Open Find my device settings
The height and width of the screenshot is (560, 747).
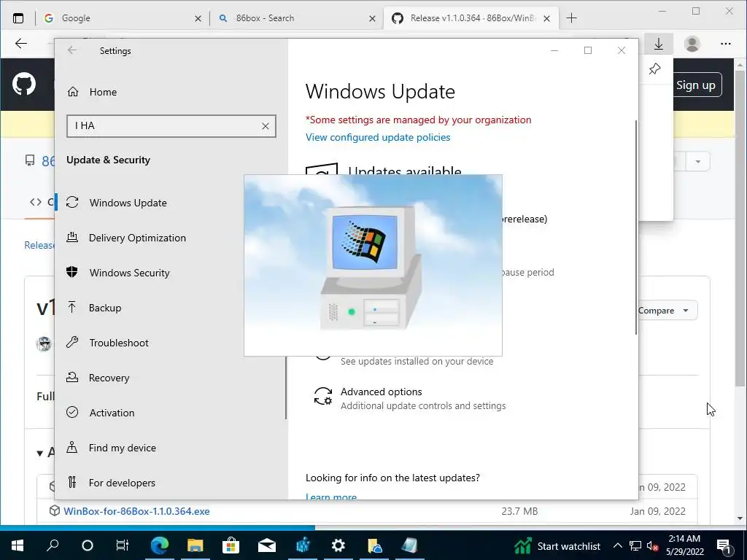pyautogui.click(x=122, y=448)
